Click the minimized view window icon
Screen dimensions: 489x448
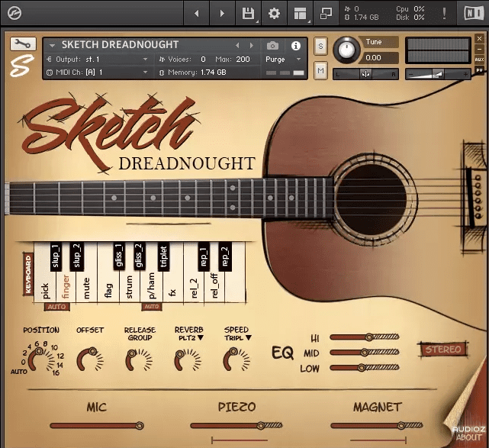pyautogui.click(x=326, y=13)
